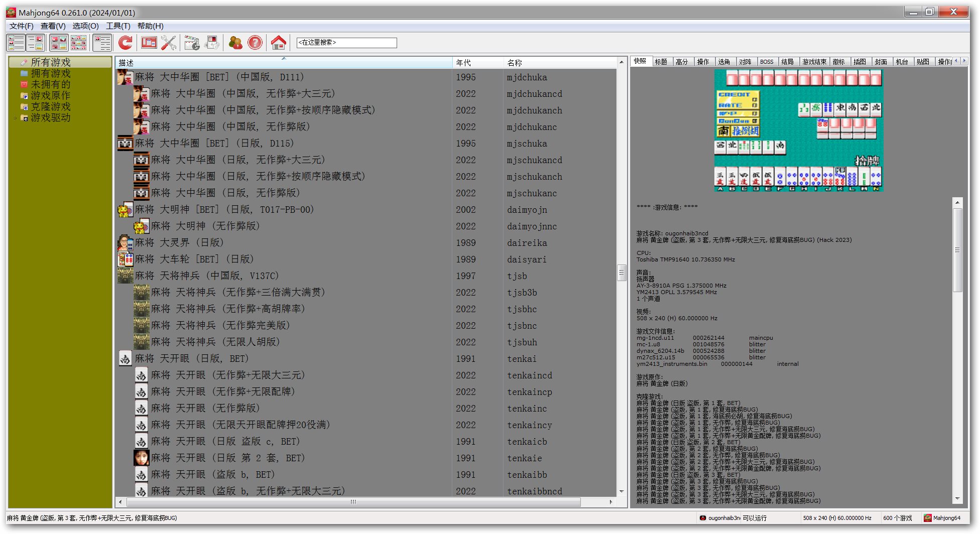Viewport: 980px width, 534px height.
Task: Switch to the 封面 tab
Action: [x=881, y=62]
